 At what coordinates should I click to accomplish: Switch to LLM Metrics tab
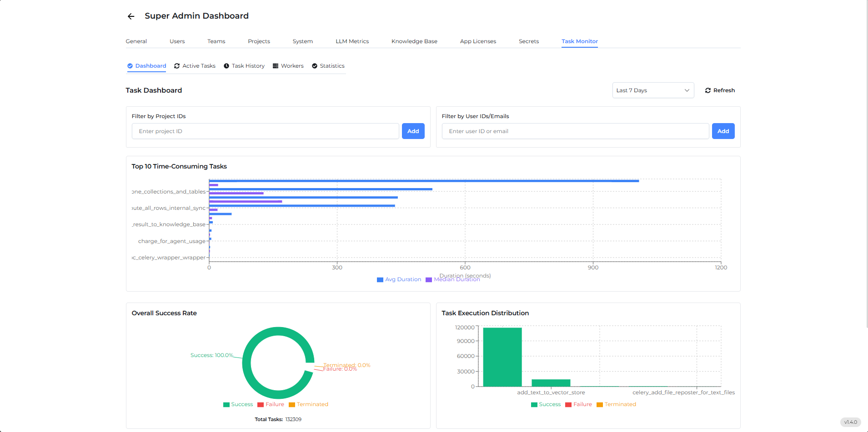point(352,41)
